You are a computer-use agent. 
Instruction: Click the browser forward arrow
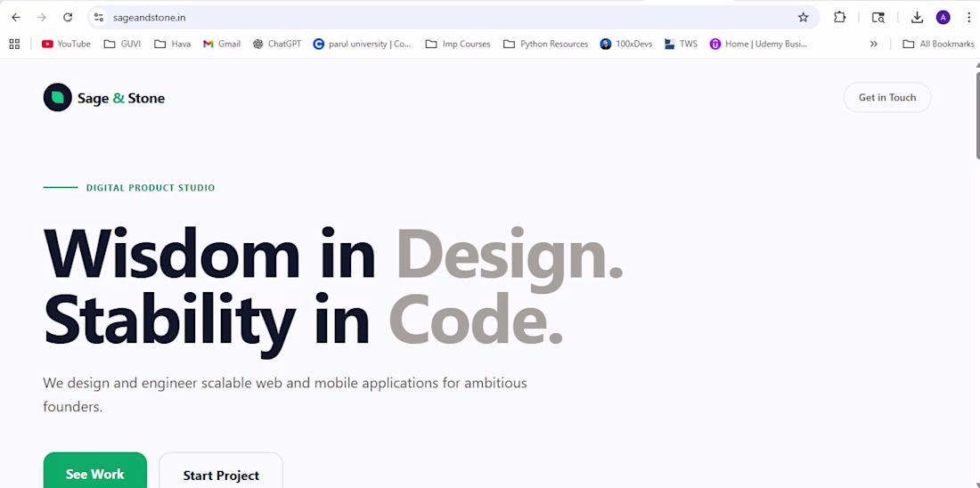point(42,18)
